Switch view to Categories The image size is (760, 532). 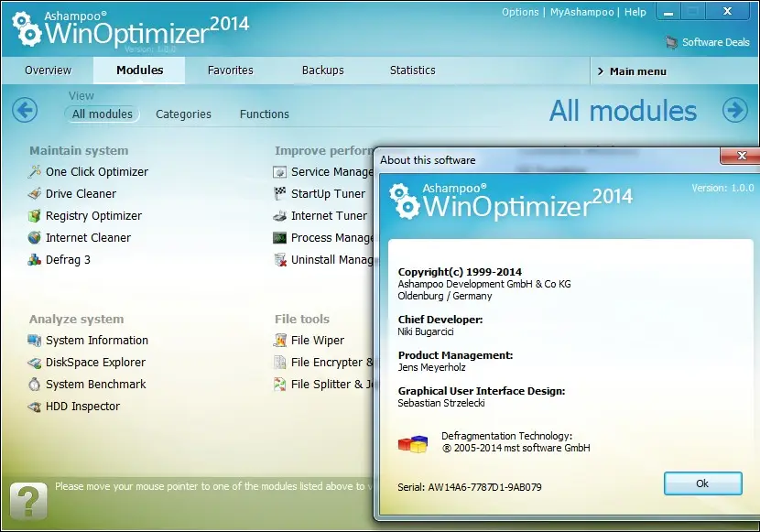183,114
